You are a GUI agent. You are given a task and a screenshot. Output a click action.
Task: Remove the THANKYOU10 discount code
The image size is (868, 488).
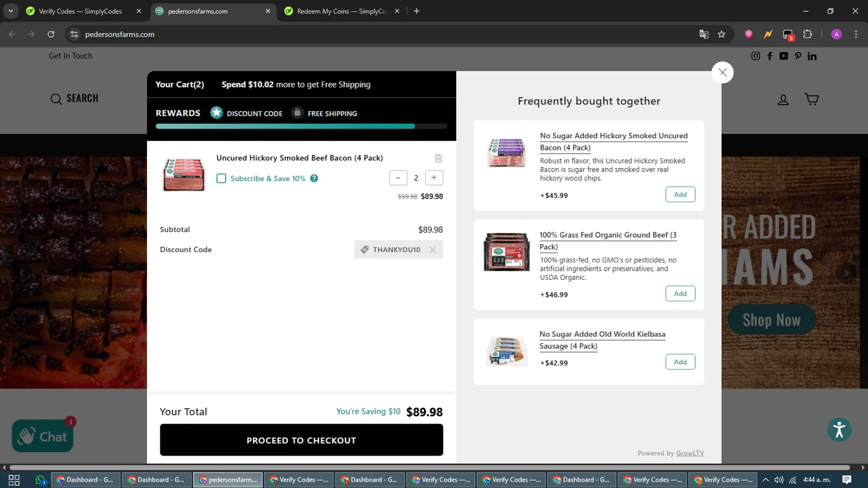(433, 250)
